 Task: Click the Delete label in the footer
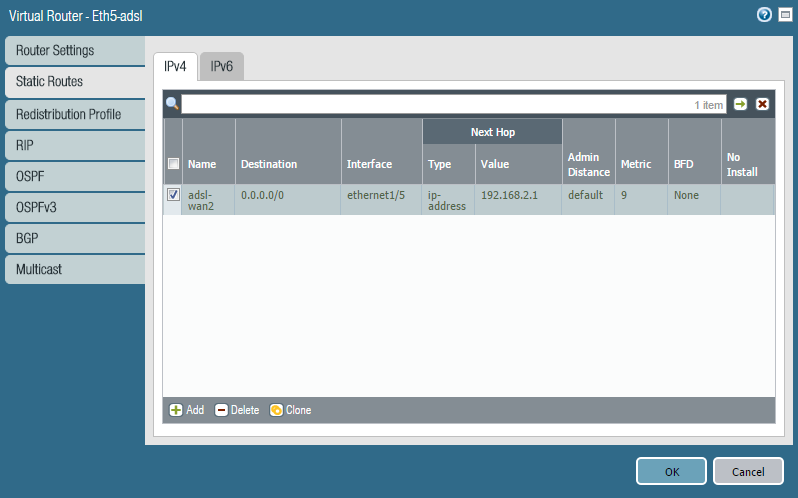(245, 410)
